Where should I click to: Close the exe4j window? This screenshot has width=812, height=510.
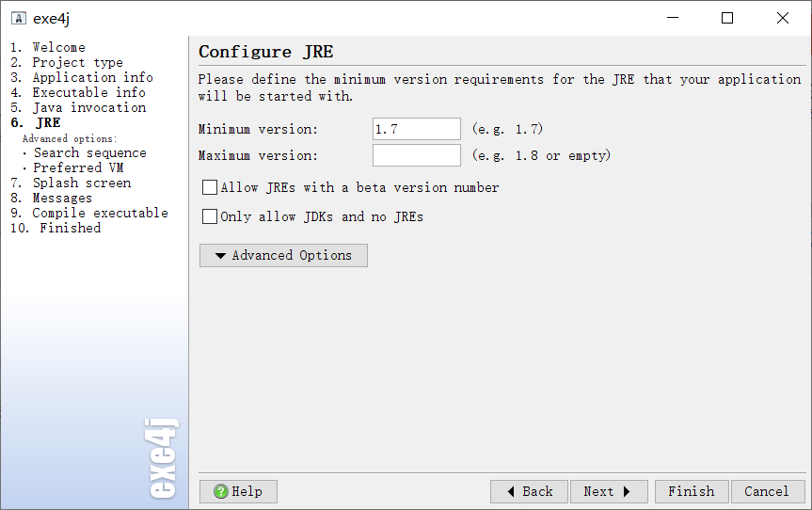[x=783, y=18]
